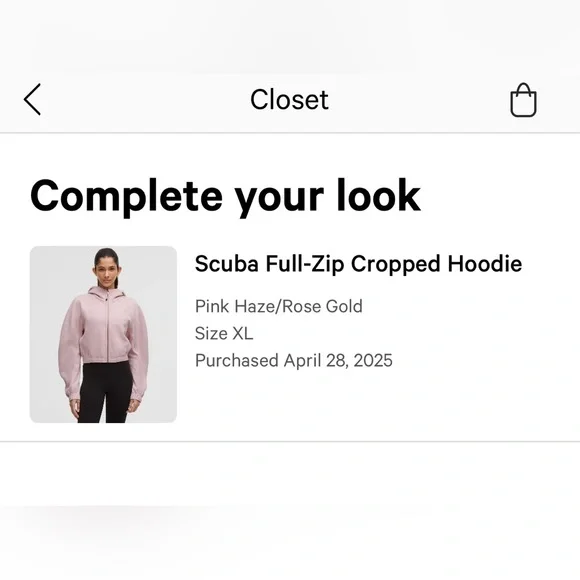Open the Scuba hoodie product thumbnail
This screenshot has height=580, width=580.
(x=103, y=334)
